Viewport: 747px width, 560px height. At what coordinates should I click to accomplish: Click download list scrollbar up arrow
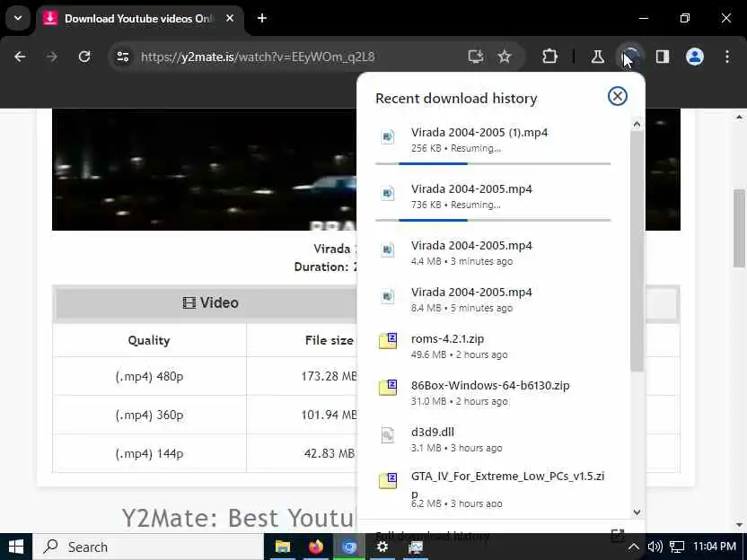[637, 124]
